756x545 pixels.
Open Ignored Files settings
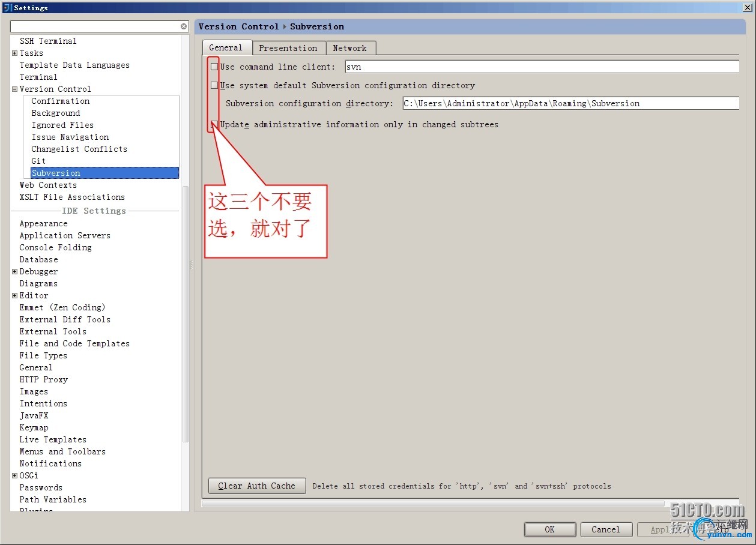(x=62, y=125)
